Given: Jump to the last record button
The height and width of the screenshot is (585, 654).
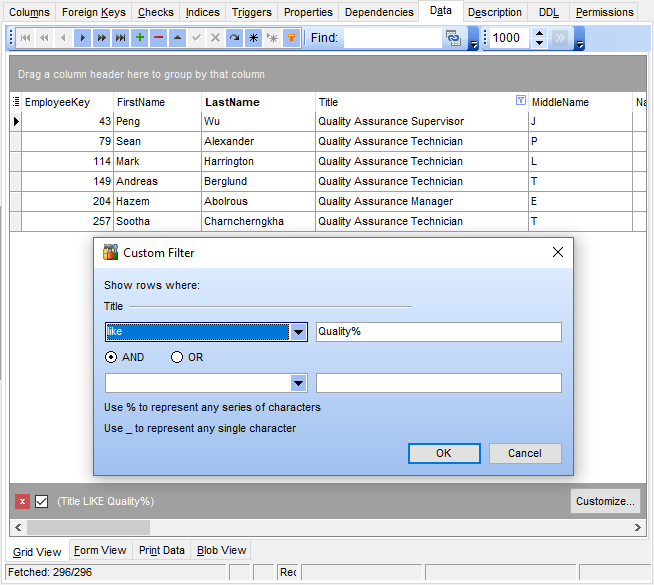Looking at the screenshot, I should tap(121, 38).
